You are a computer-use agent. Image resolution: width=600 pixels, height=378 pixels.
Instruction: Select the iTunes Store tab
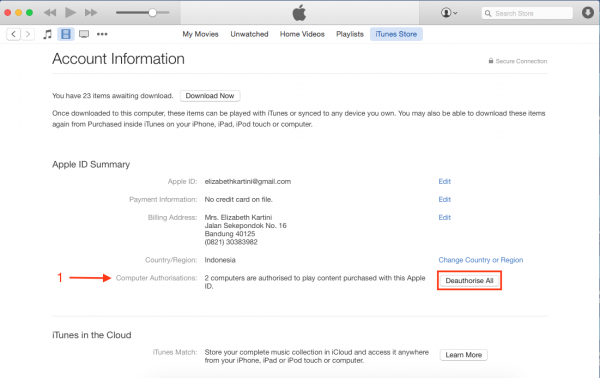[396, 34]
